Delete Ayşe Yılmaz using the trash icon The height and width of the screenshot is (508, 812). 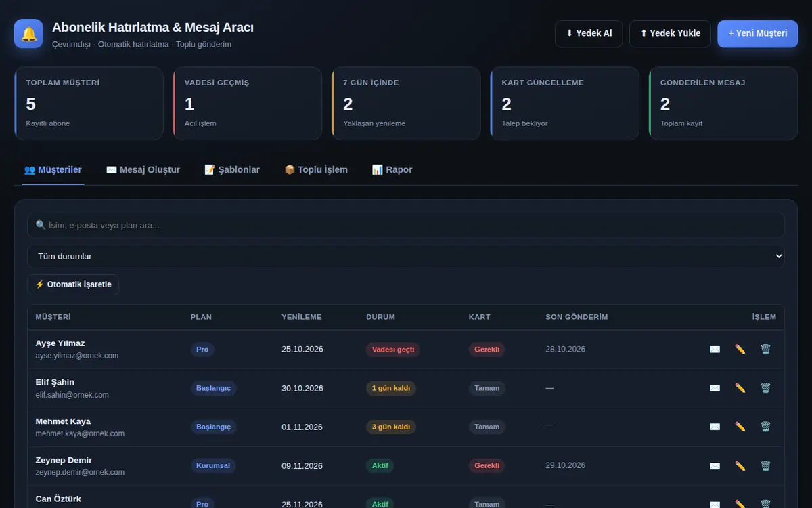pos(765,350)
